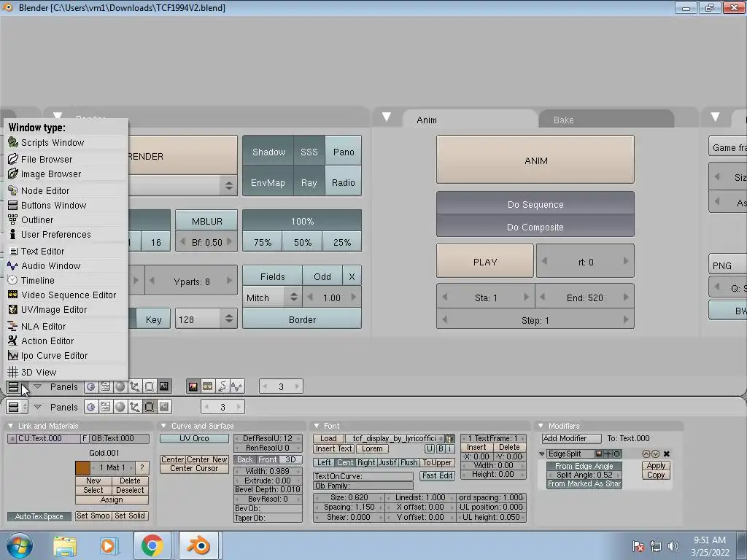Select Editing context icon in upper header
The image size is (747, 560).
click(x=149, y=386)
